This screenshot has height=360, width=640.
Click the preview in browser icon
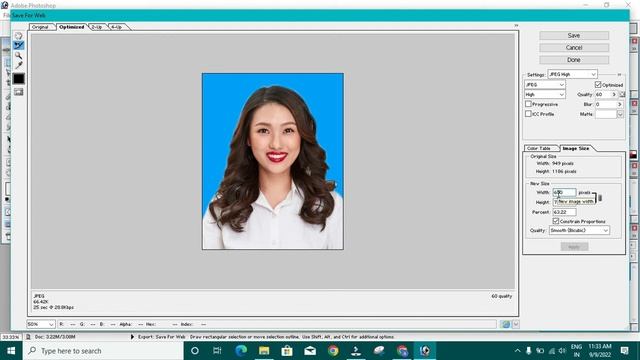point(505,324)
